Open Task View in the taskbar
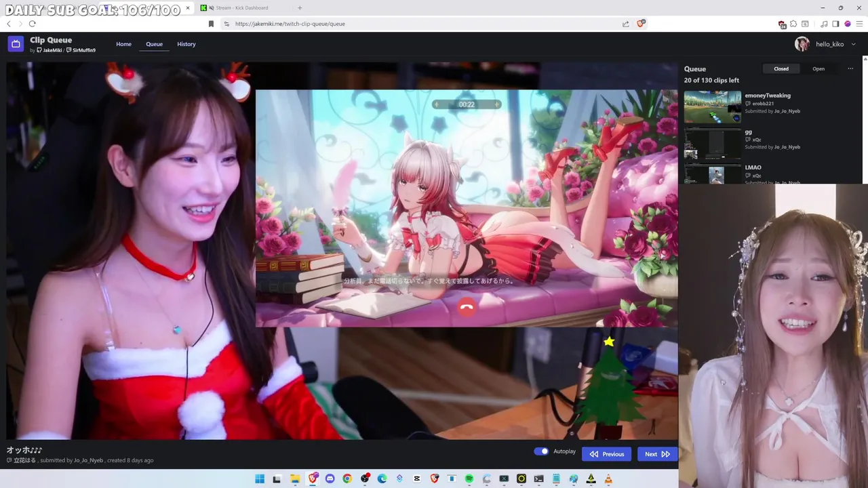Image resolution: width=868 pixels, height=488 pixels. [x=277, y=479]
